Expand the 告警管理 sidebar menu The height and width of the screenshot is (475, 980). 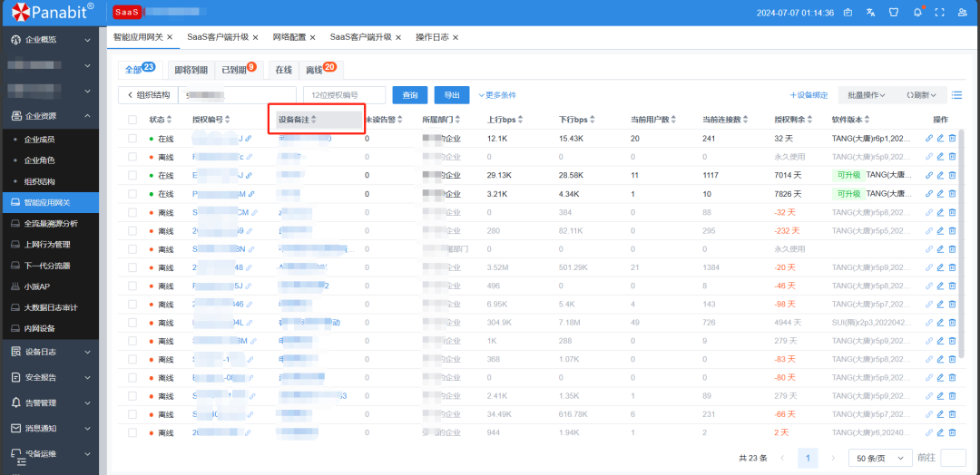click(x=49, y=402)
